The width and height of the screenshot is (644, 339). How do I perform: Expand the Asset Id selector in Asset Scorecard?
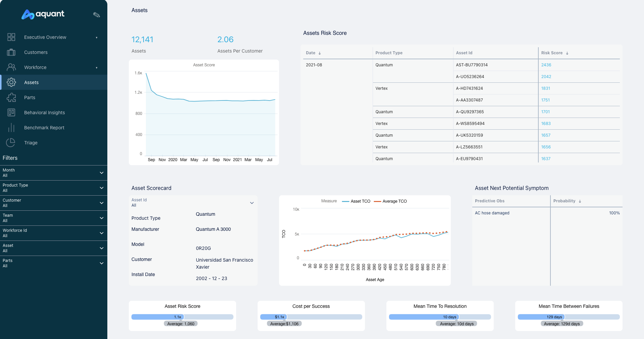point(252,203)
